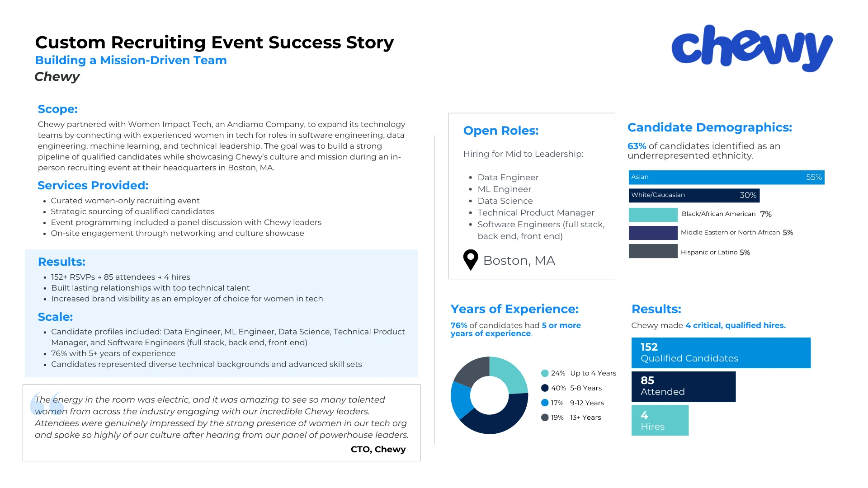Screen dimensions: 868x488
Task: Click the Boston location pin icon
Action: pos(470,259)
